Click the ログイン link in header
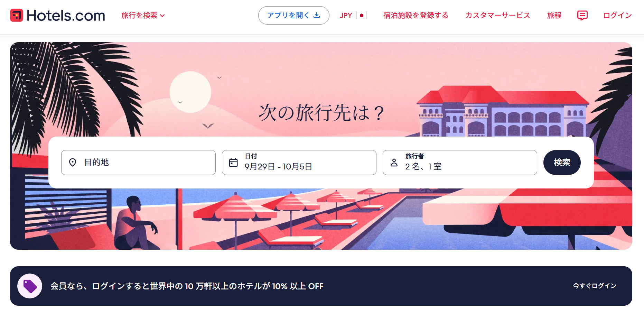Image resolution: width=644 pixels, height=314 pixels. [617, 15]
